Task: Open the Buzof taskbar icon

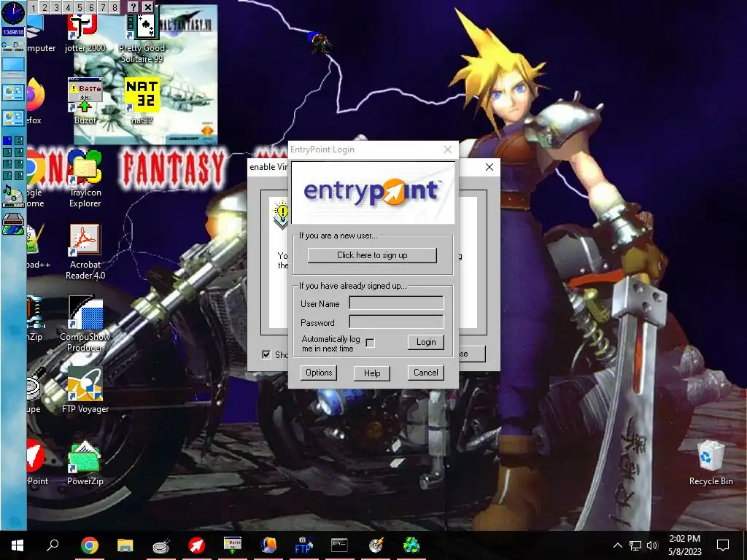Action: [x=233, y=545]
